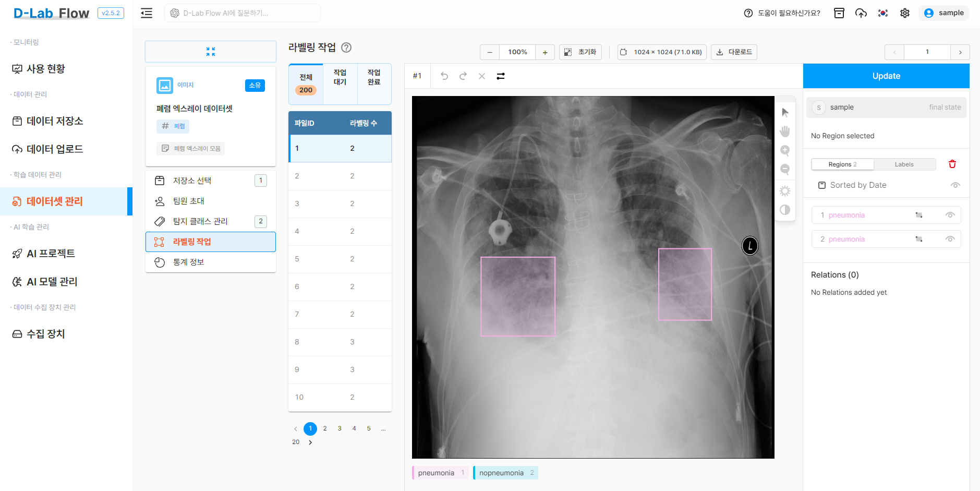Image resolution: width=980 pixels, height=491 pixels.
Task: Click the red trash delete icon
Action: (x=952, y=164)
